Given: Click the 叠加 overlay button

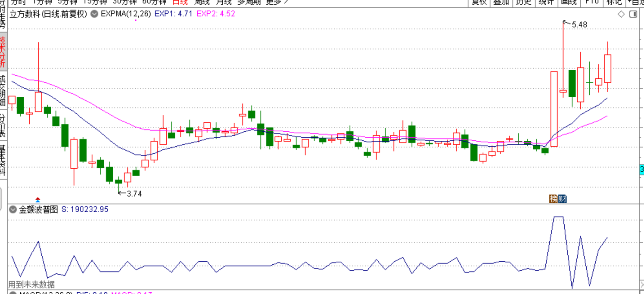Looking at the screenshot, I should (x=501, y=2).
